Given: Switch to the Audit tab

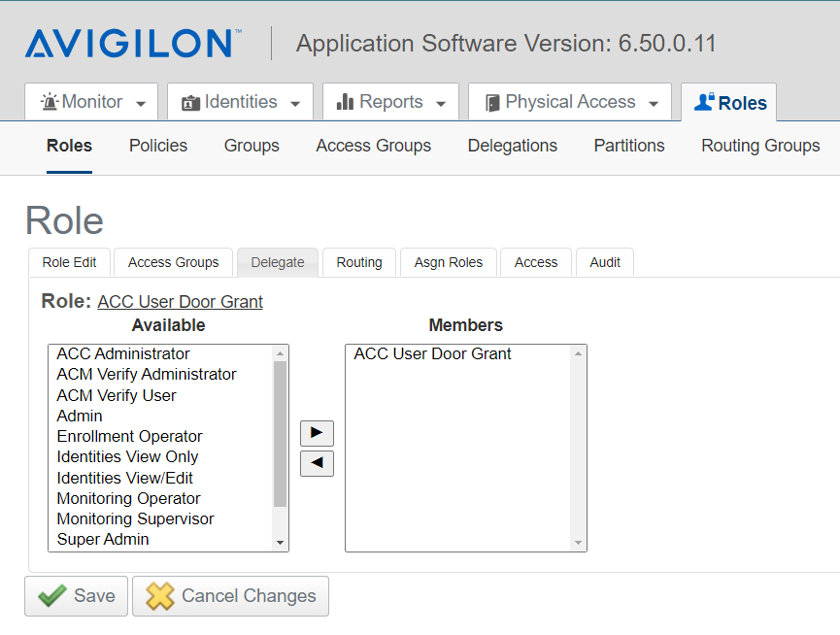Looking at the screenshot, I should click(604, 261).
